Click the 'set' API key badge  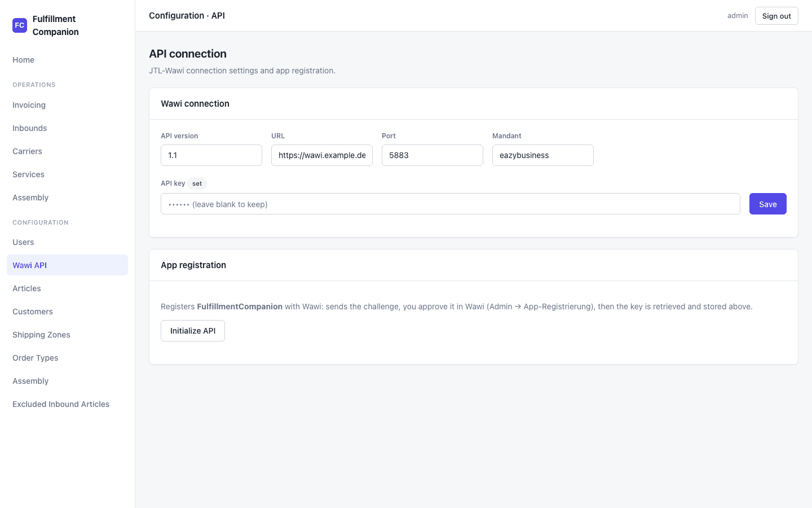(x=197, y=183)
